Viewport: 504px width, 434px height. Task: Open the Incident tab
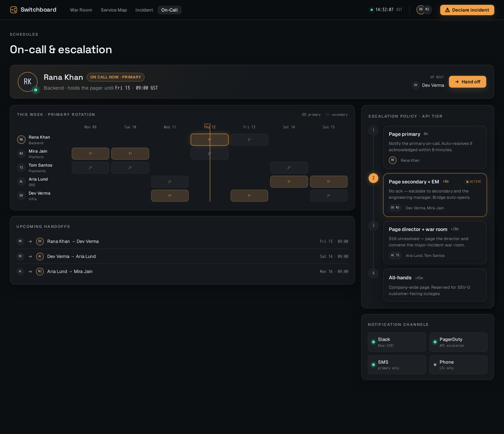point(144,10)
